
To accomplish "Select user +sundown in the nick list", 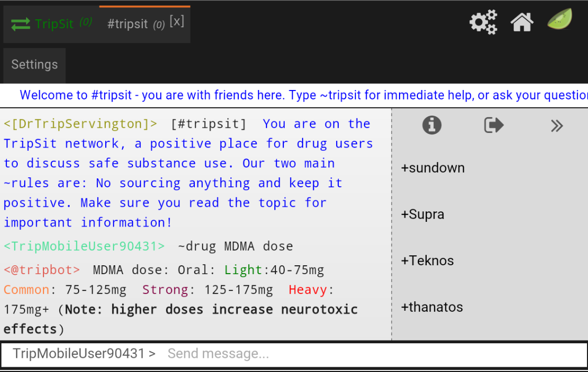I will point(432,168).
